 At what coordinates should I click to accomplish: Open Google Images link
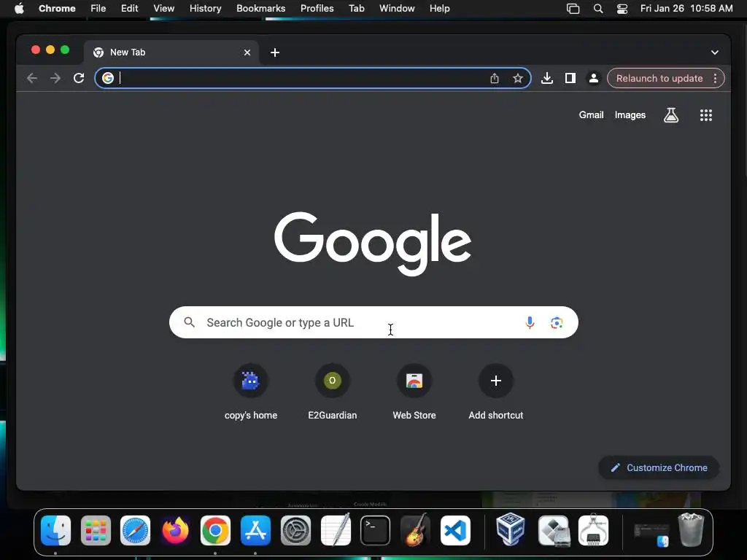pyautogui.click(x=630, y=114)
